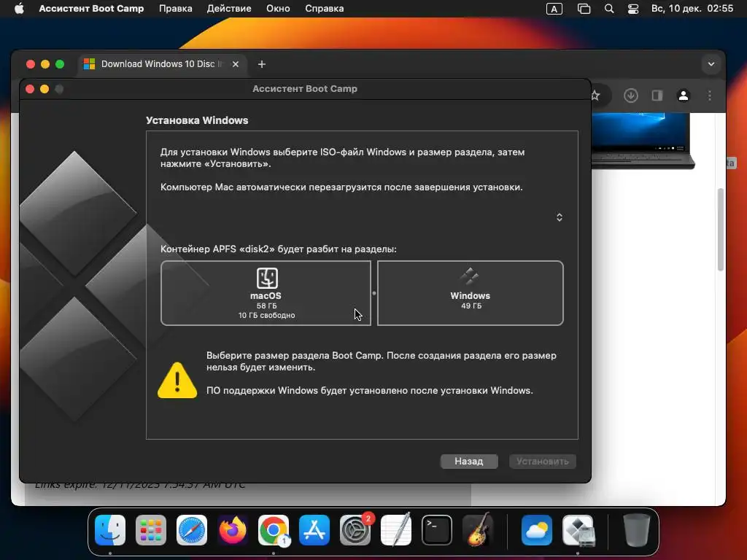747x560 pixels.
Task: Open the Weather app from the Dock
Action: click(536, 529)
